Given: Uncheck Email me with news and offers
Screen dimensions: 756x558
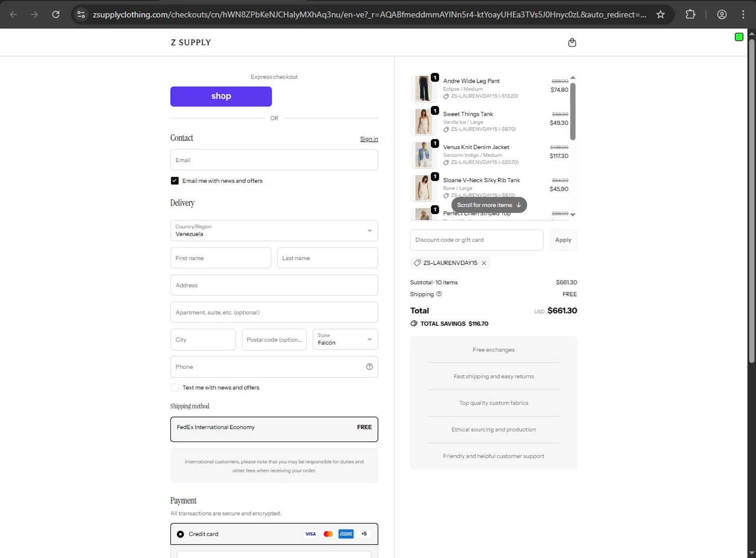Looking at the screenshot, I should point(174,180).
